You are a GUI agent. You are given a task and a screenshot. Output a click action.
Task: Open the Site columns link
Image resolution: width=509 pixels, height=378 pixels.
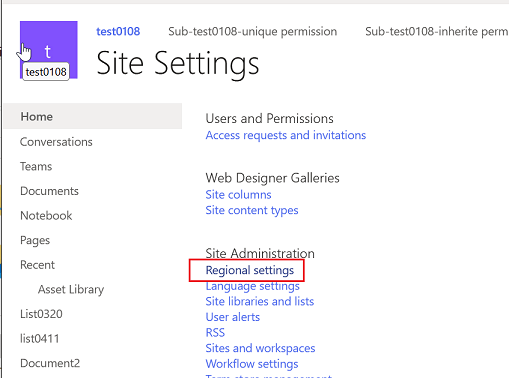238,194
